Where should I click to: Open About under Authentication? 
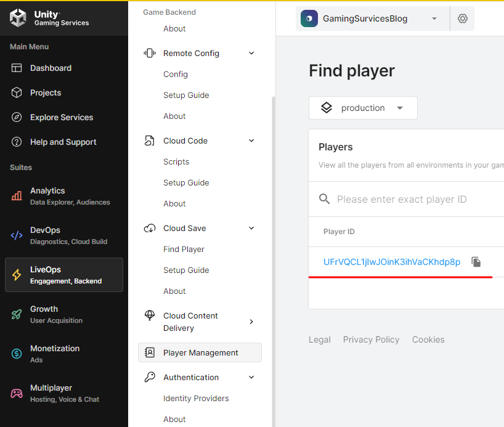[174, 419]
